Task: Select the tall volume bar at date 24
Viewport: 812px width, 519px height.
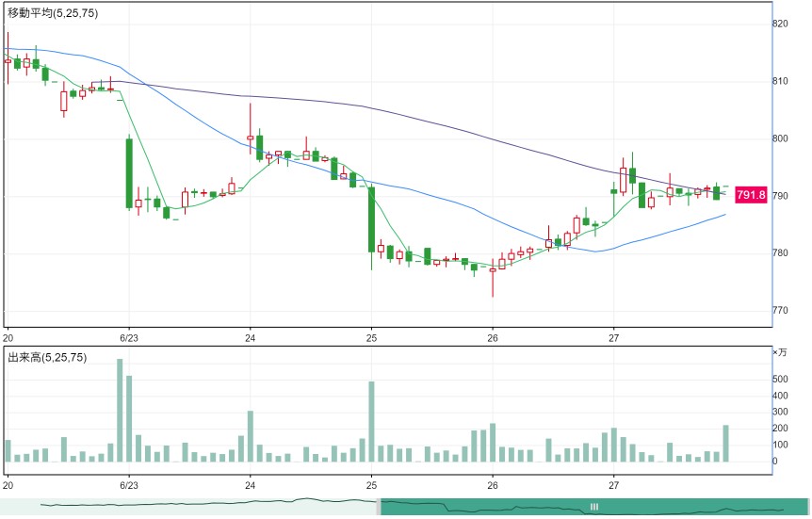Action: (251, 436)
